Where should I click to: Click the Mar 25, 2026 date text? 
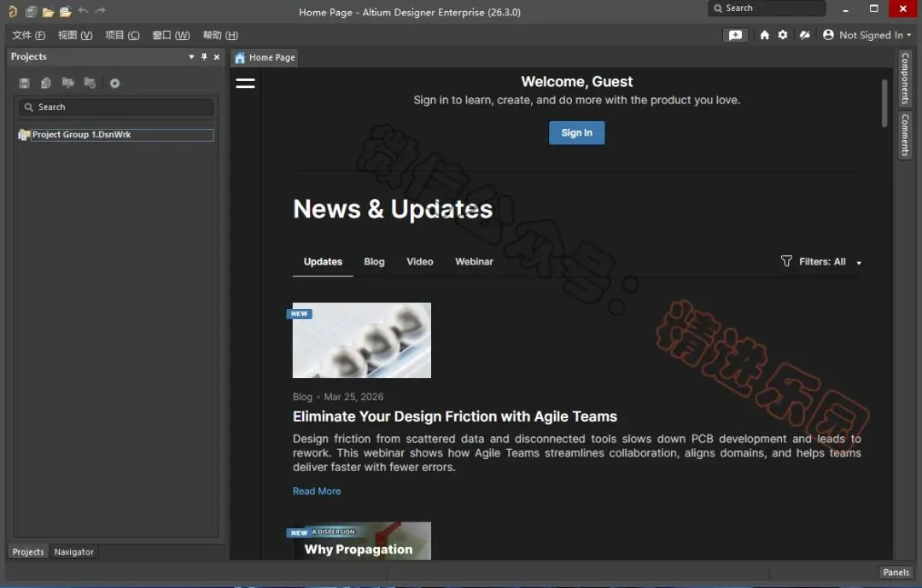353,397
